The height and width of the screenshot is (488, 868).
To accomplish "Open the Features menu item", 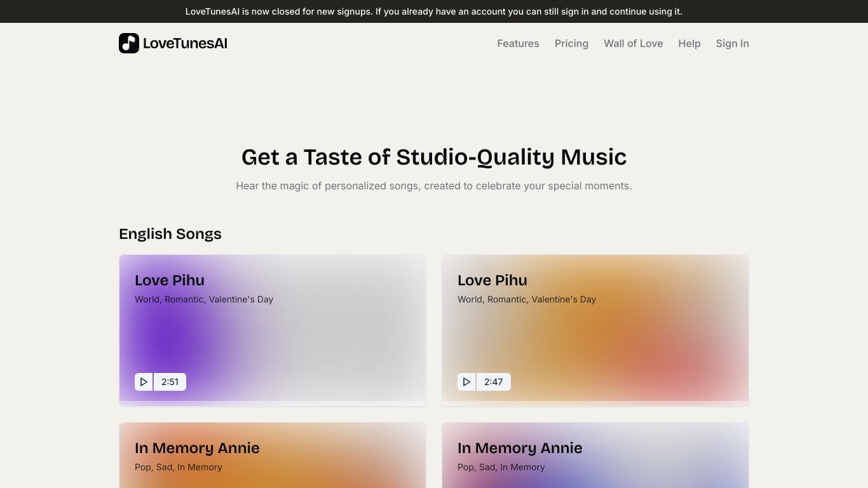I will pyautogui.click(x=518, y=43).
